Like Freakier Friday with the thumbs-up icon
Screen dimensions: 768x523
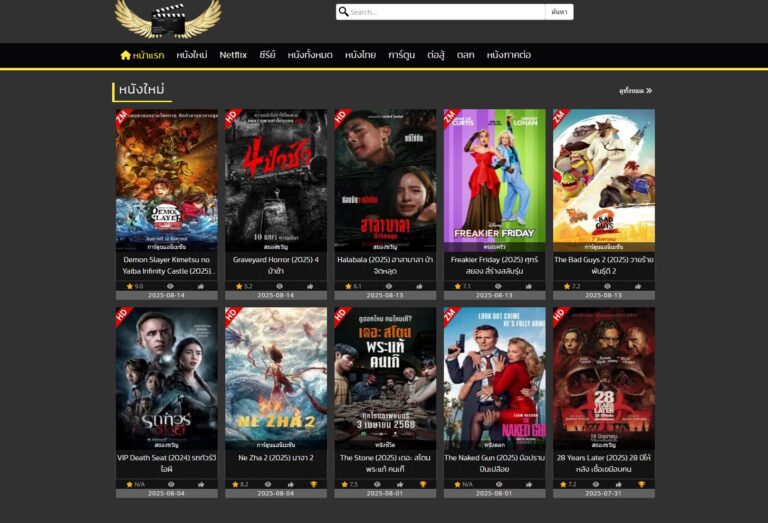[x=528, y=286]
